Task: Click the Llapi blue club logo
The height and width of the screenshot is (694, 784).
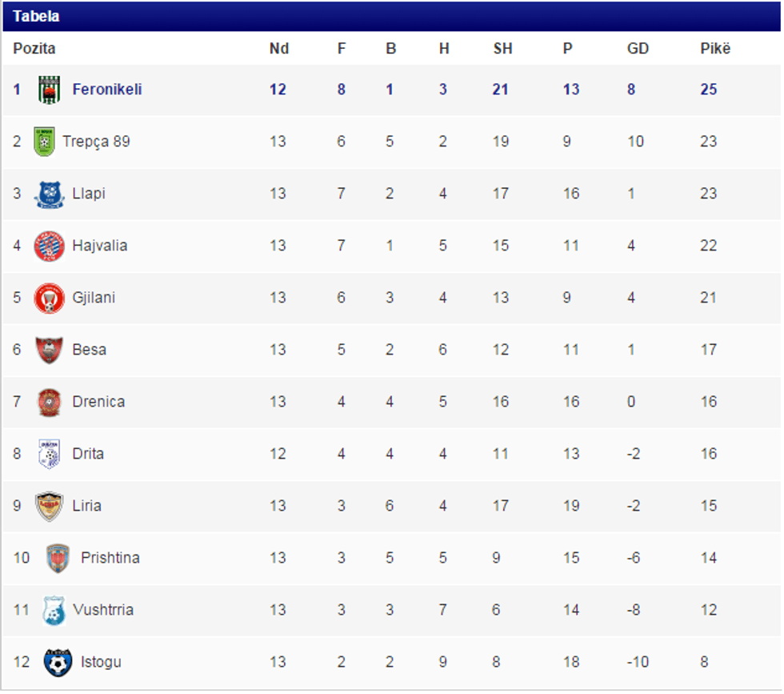Action: (x=49, y=194)
